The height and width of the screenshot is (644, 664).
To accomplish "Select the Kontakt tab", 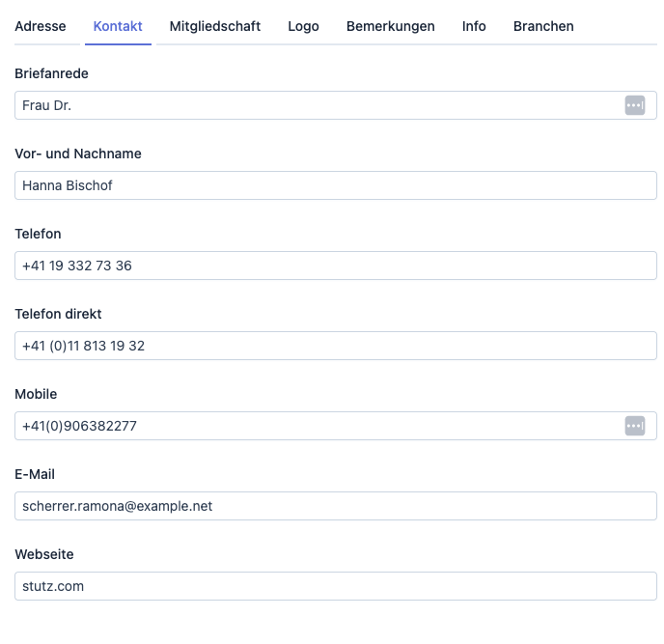I will tap(118, 26).
